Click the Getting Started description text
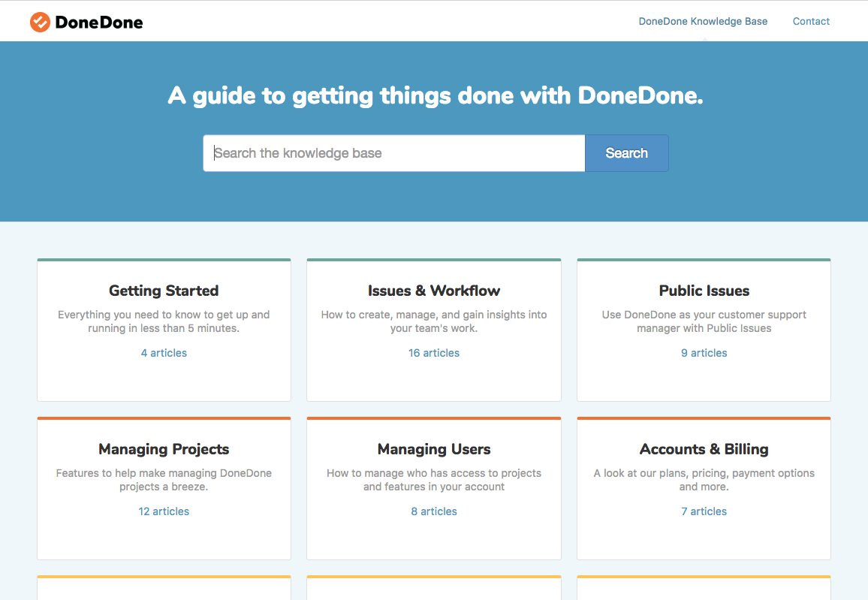The image size is (868, 600). click(164, 321)
